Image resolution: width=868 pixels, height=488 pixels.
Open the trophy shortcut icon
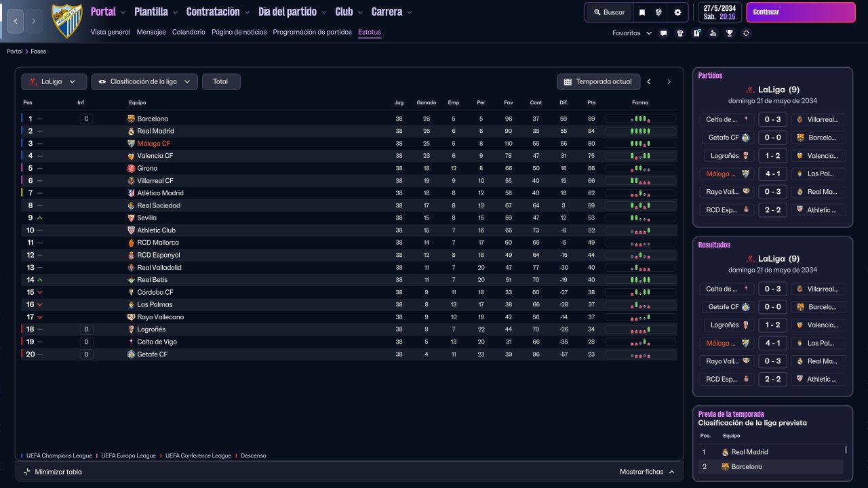(x=729, y=33)
